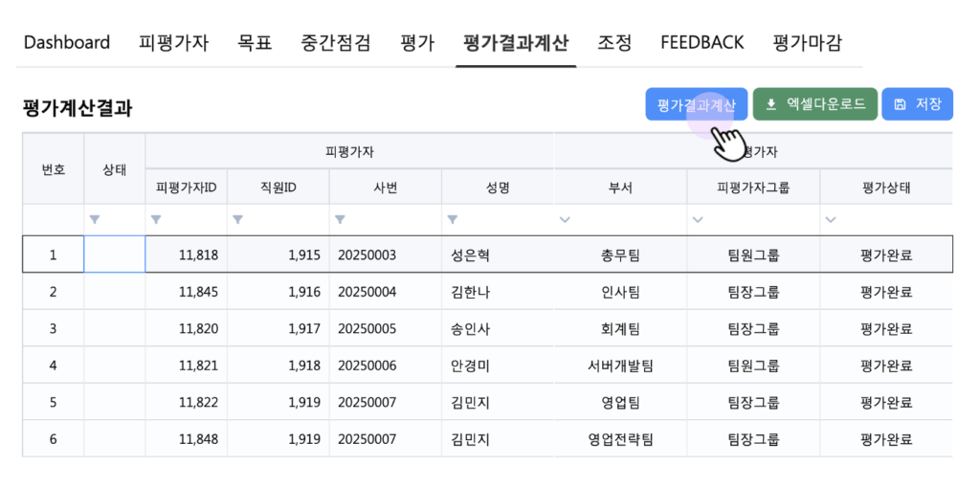Open the 피평가자ID column filter icon

(x=155, y=219)
